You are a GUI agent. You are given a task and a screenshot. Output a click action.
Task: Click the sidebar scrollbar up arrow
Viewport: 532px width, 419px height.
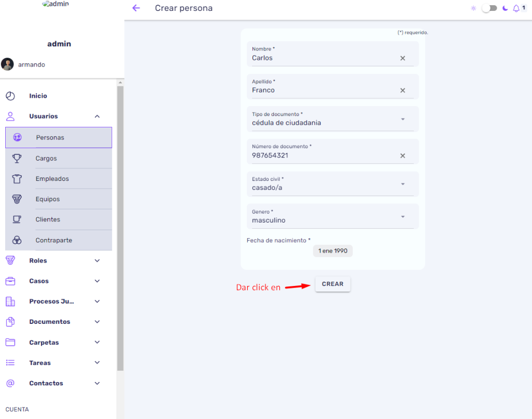pyautogui.click(x=120, y=83)
